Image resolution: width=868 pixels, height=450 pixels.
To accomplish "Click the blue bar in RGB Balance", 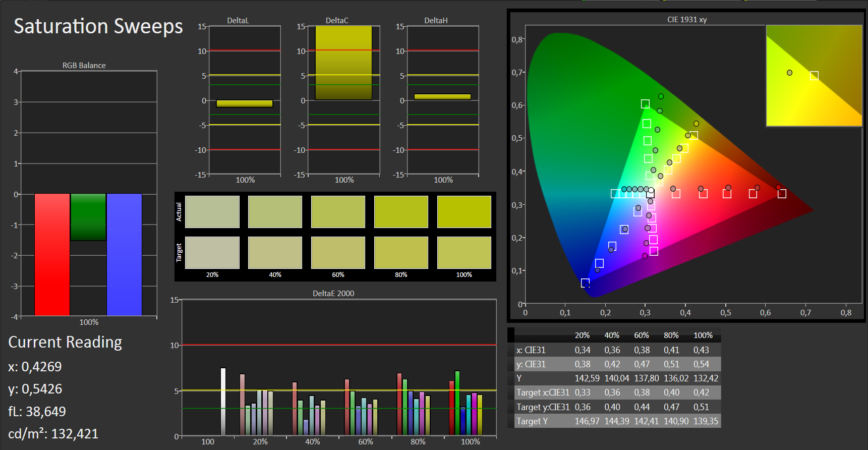I will [x=124, y=255].
